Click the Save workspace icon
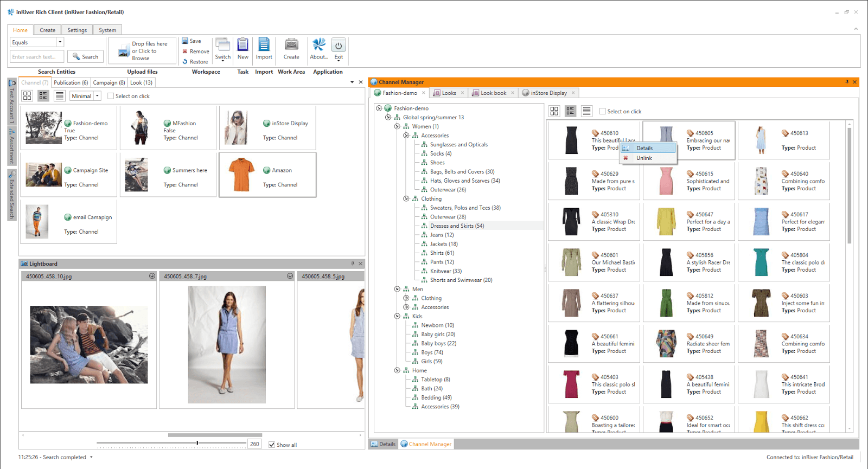Screen dimensions: 868x469 point(192,41)
